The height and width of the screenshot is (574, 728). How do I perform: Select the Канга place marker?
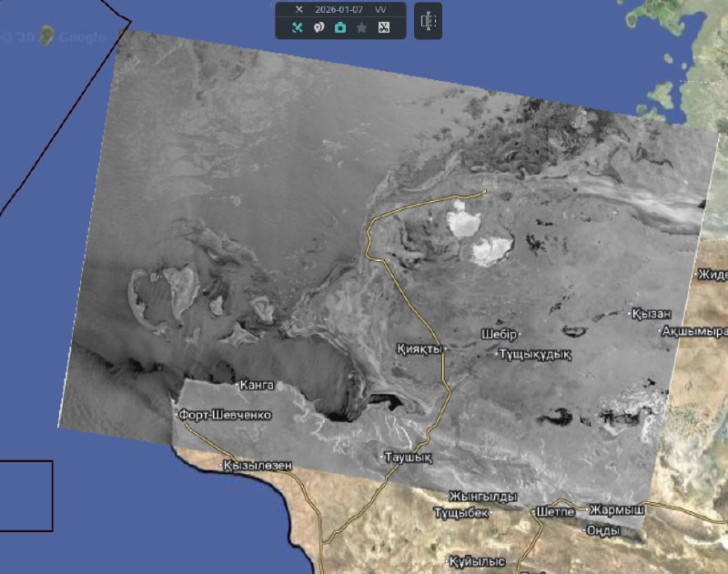tap(256, 385)
